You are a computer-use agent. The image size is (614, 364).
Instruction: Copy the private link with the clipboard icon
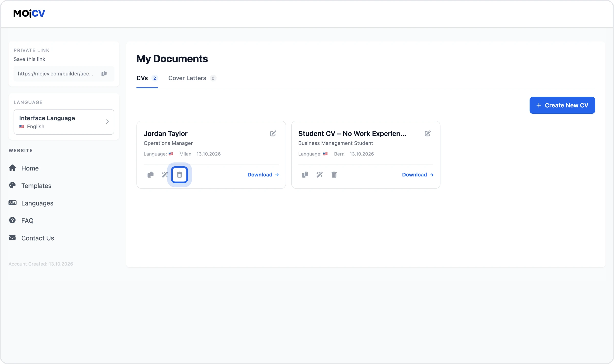click(104, 74)
